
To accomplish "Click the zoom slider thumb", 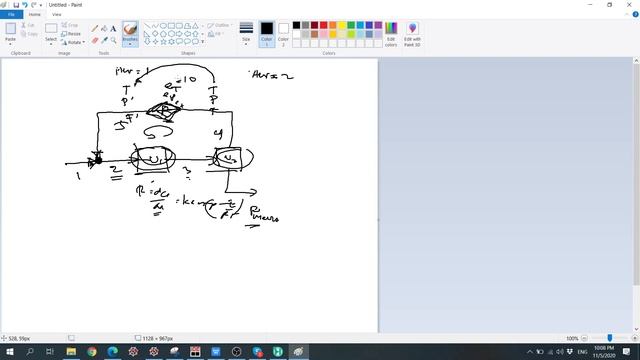I will pyautogui.click(x=609, y=338).
